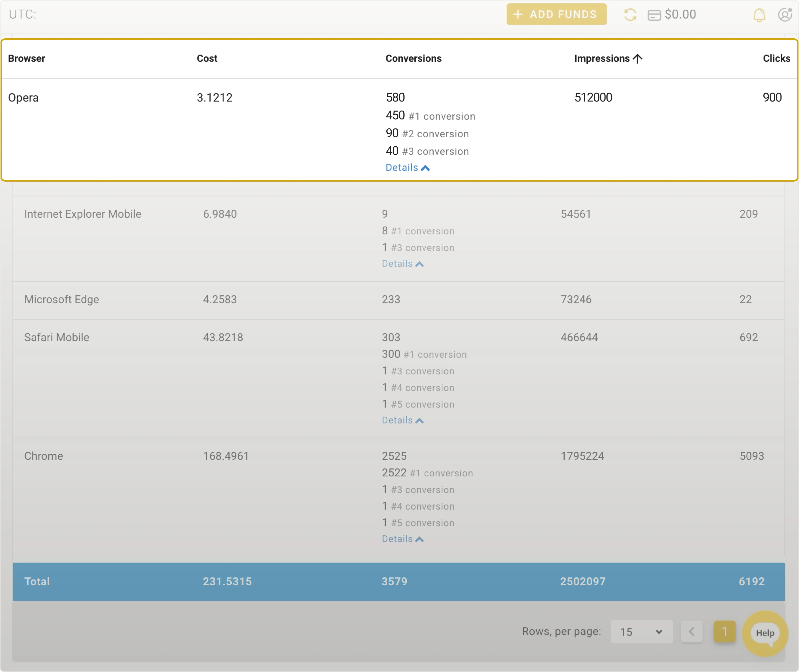Click the Microsoft Edge row

61,299
